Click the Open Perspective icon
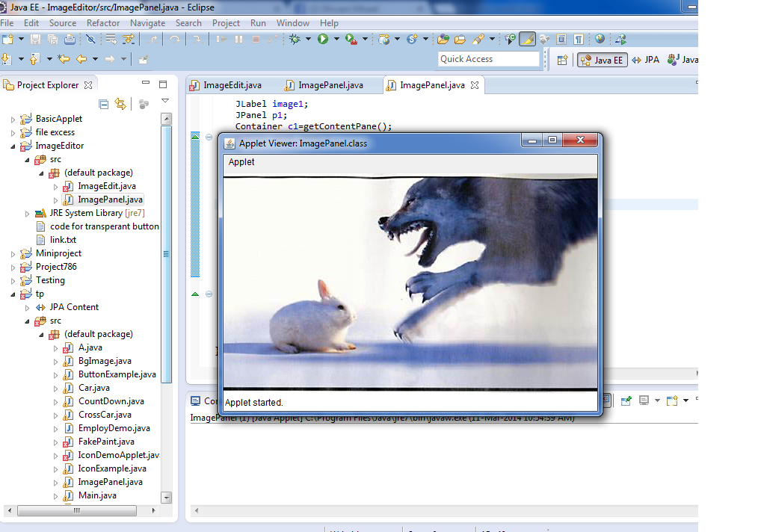The width and height of the screenshot is (761, 532). click(x=562, y=60)
